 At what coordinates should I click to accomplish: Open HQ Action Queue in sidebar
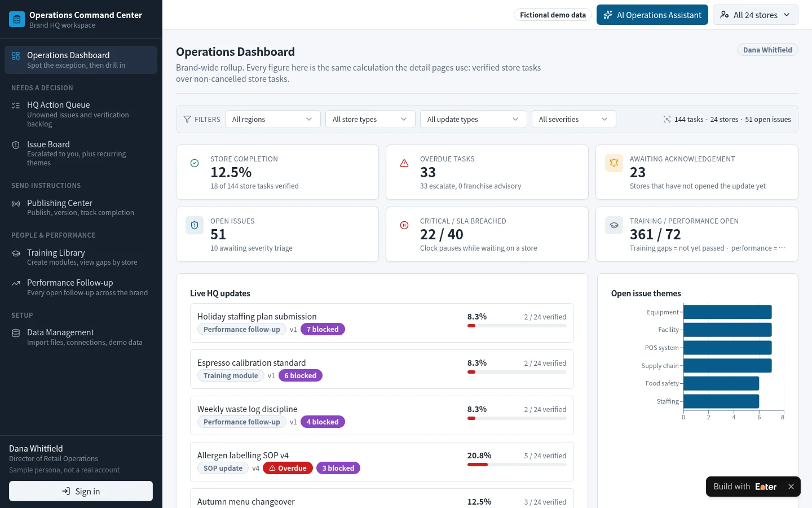tap(81, 114)
